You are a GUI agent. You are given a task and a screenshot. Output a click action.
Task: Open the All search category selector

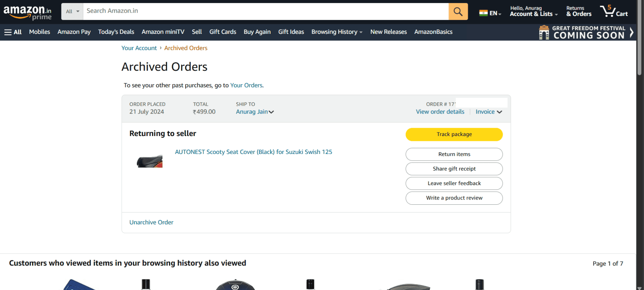(x=72, y=11)
